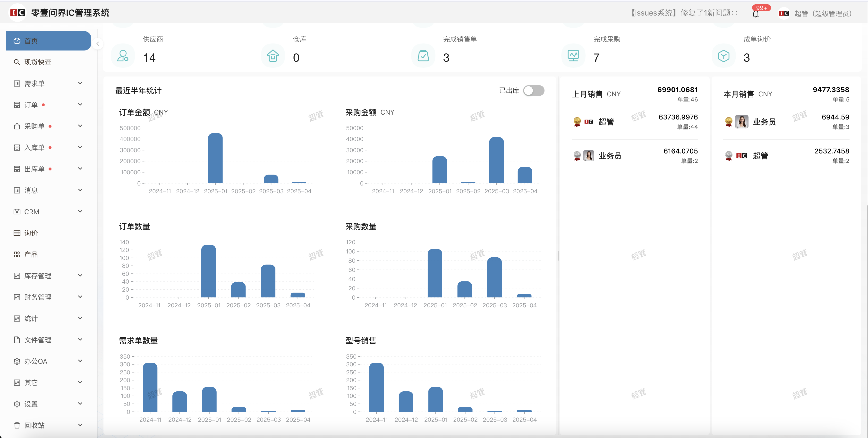Open the 产品 sidebar item
The image size is (868, 438).
[x=31, y=254]
